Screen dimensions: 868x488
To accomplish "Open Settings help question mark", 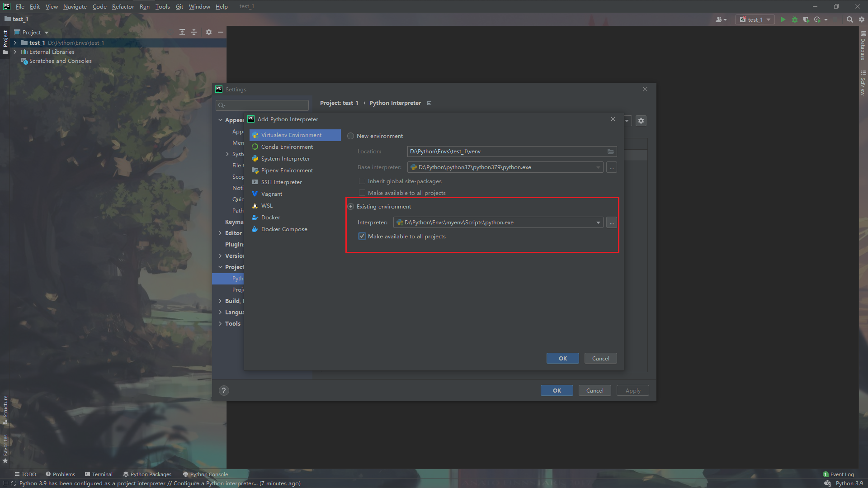I will coord(224,390).
